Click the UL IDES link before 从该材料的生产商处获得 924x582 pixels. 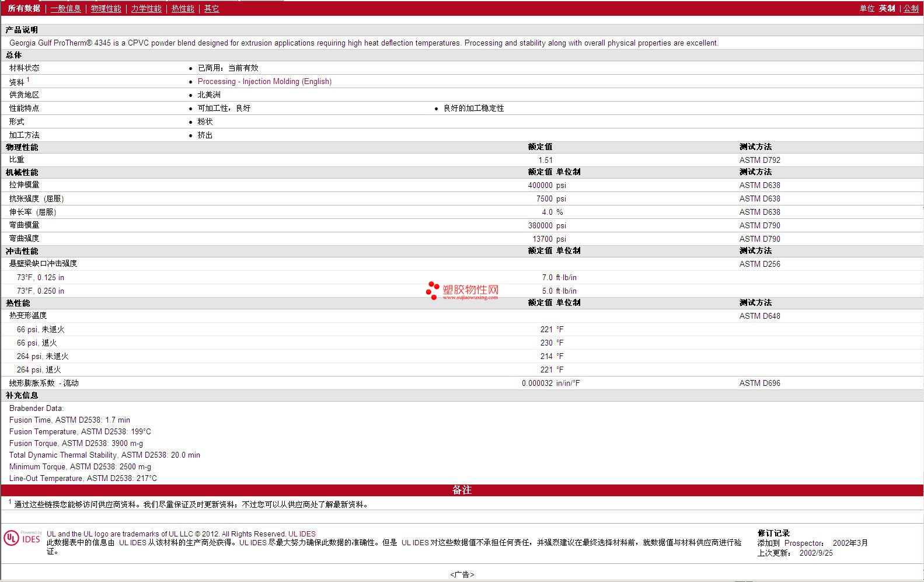pyautogui.click(x=133, y=543)
